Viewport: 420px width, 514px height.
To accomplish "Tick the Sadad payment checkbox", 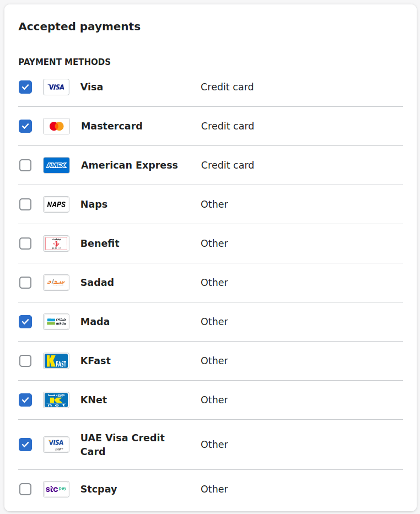I will (25, 283).
